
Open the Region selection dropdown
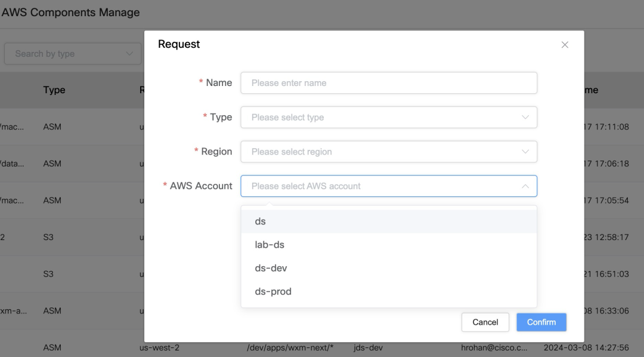[x=388, y=152]
